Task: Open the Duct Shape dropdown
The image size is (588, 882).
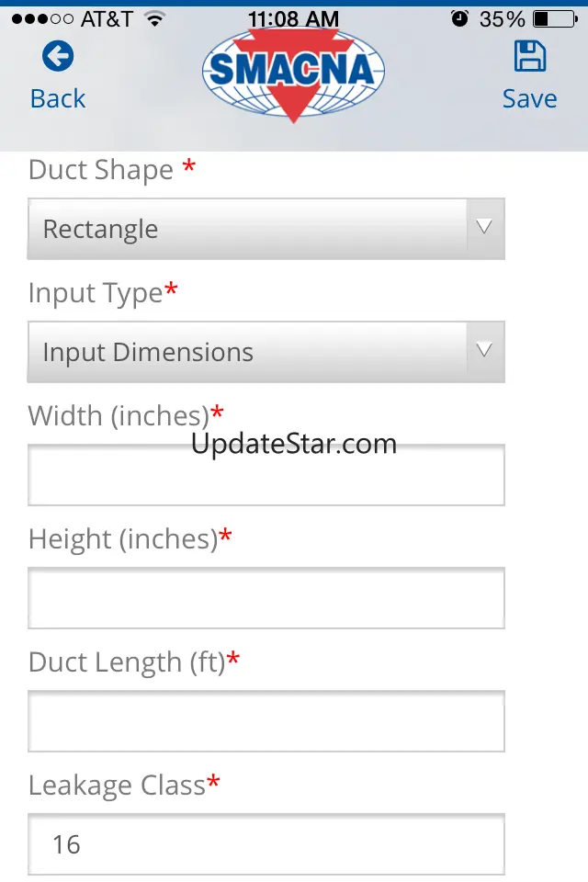Action: (248, 229)
